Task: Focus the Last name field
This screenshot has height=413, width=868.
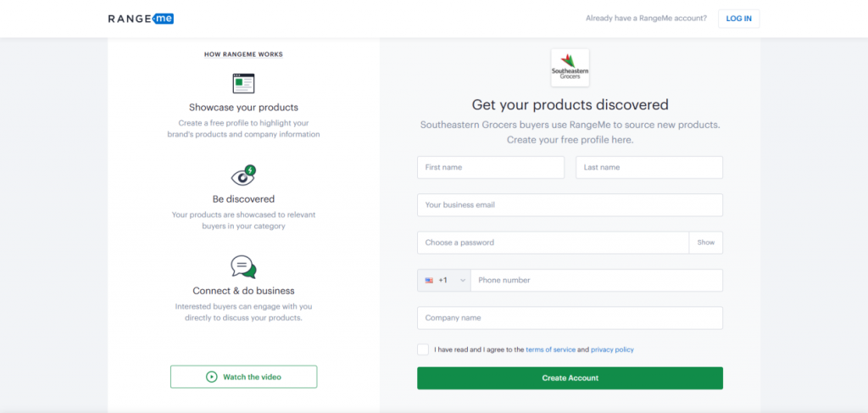Action: click(649, 167)
